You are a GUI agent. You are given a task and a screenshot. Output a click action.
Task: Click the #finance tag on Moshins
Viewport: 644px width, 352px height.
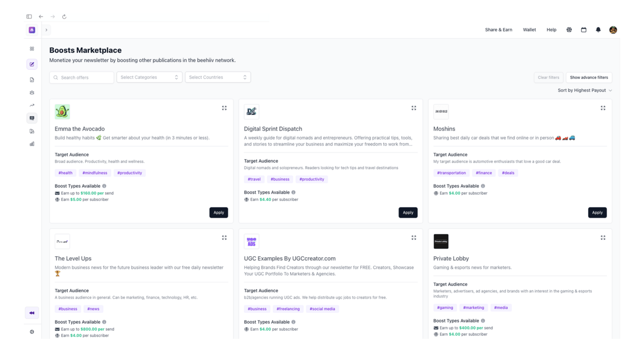(x=484, y=173)
